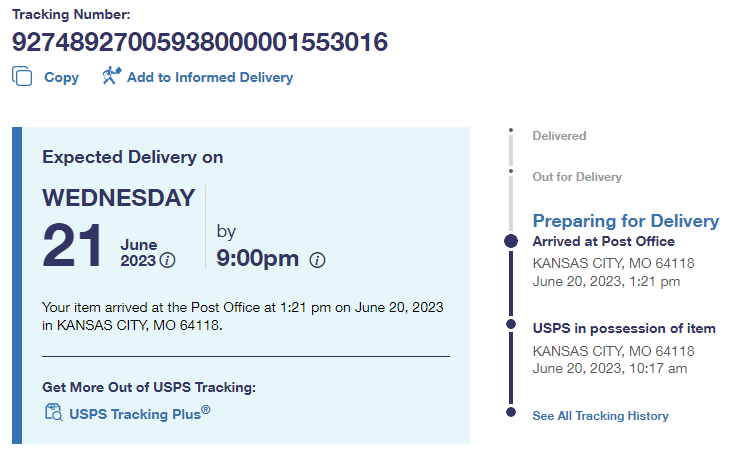Click the 9:00pm delivery time
Viewport: 739px width, 451px height.
point(258,258)
